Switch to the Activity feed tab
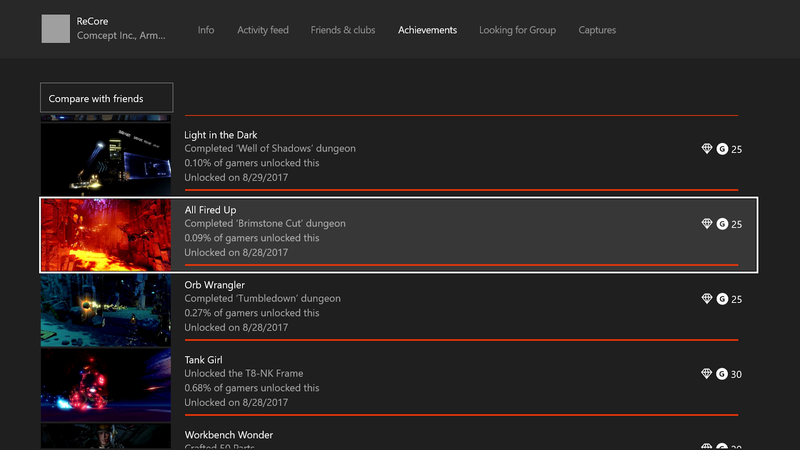 tap(263, 30)
